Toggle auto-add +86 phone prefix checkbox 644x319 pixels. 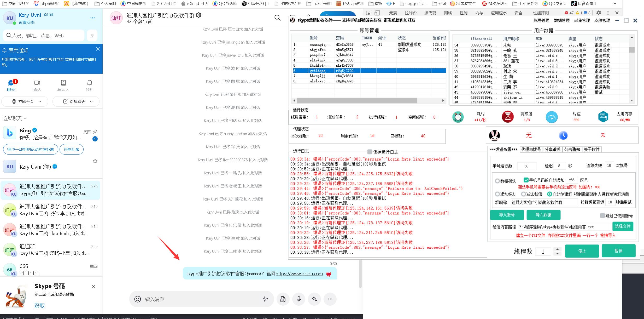pyautogui.click(x=526, y=180)
